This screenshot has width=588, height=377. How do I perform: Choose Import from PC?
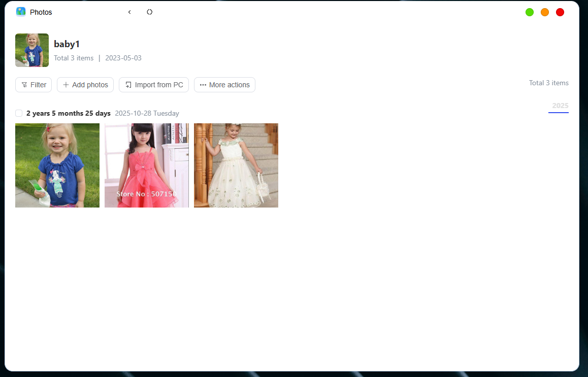154,85
